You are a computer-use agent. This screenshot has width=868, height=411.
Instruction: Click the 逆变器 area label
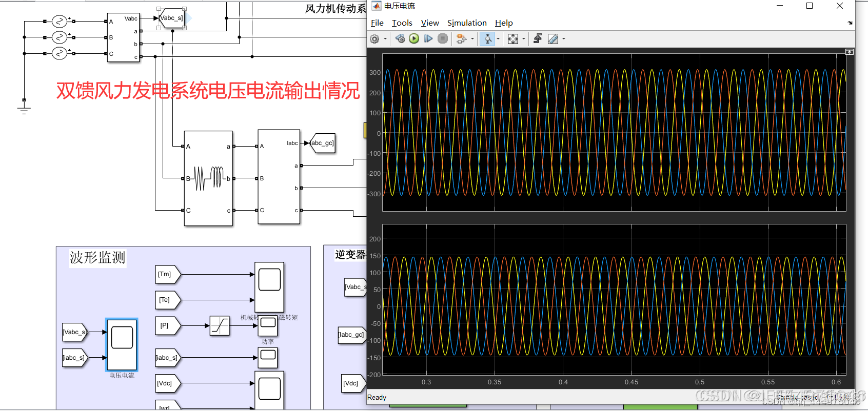pyautogui.click(x=350, y=255)
